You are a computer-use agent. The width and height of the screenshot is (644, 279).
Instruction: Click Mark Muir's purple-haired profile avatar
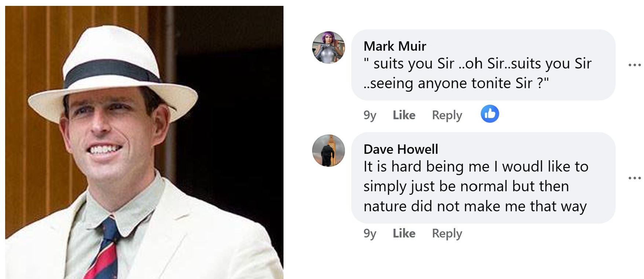click(x=328, y=48)
